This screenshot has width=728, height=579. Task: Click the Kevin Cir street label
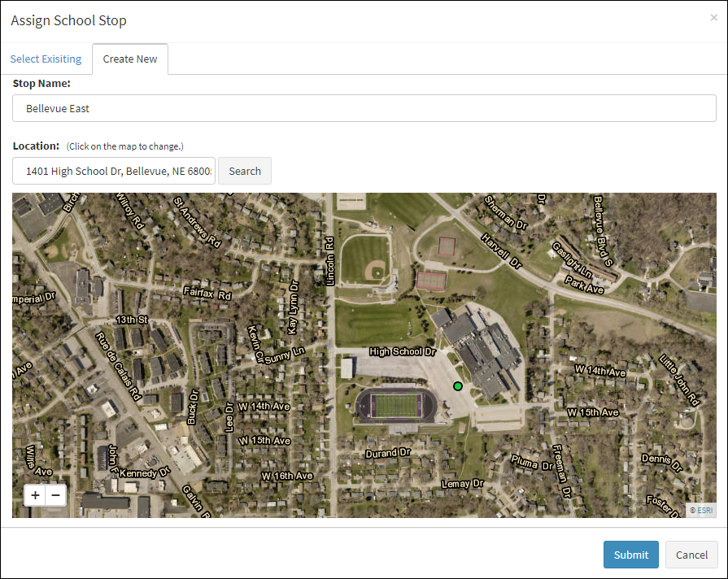255,344
